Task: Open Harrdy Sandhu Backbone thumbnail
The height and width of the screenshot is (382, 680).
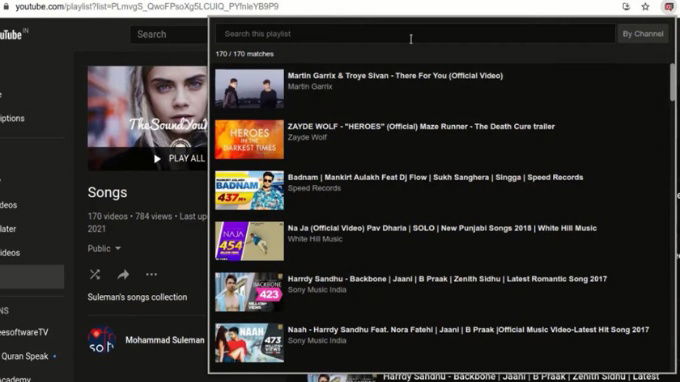Action: click(249, 292)
